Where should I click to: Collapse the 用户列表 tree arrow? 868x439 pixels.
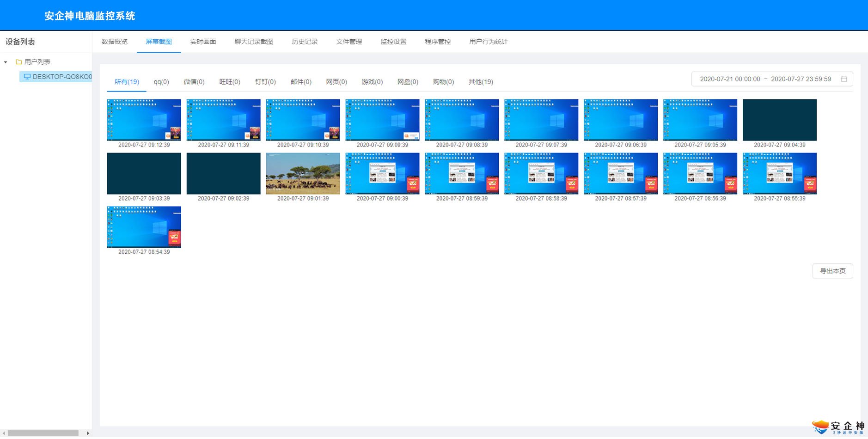click(6, 62)
